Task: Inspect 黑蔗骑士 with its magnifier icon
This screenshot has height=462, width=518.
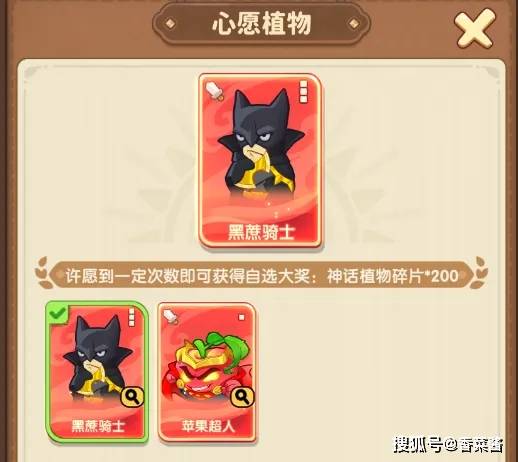Action: point(132,397)
